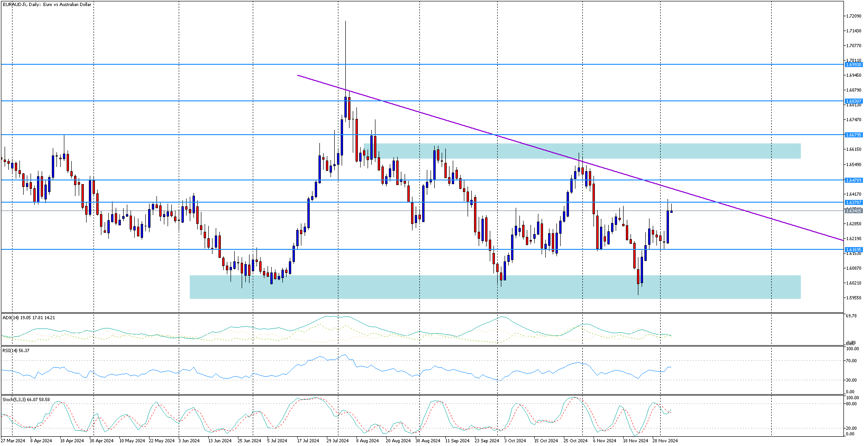Click the EURAUD.fx Daily chart title
This screenshot has height=446, width=868.
(x=47, y=5)
